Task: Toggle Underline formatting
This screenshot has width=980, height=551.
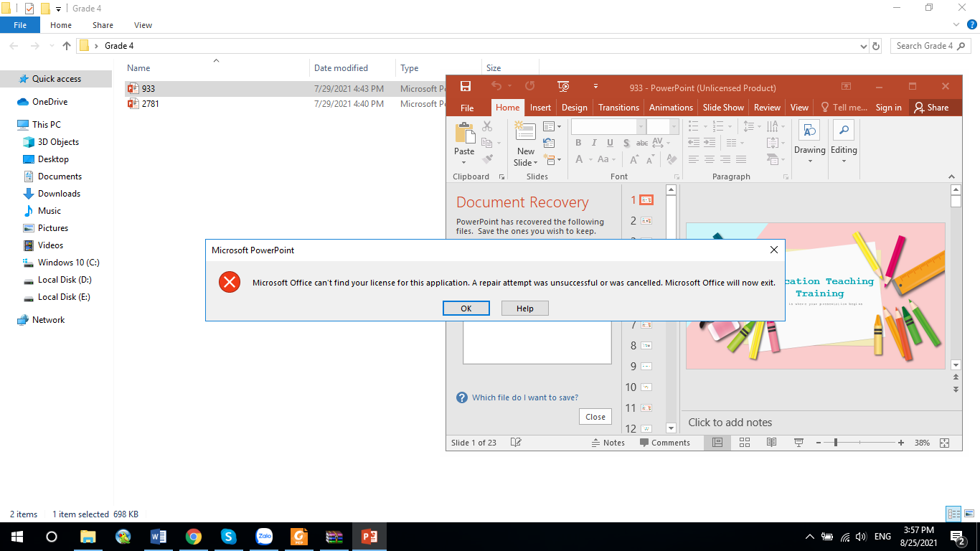Action: click(x=610, y=143)
